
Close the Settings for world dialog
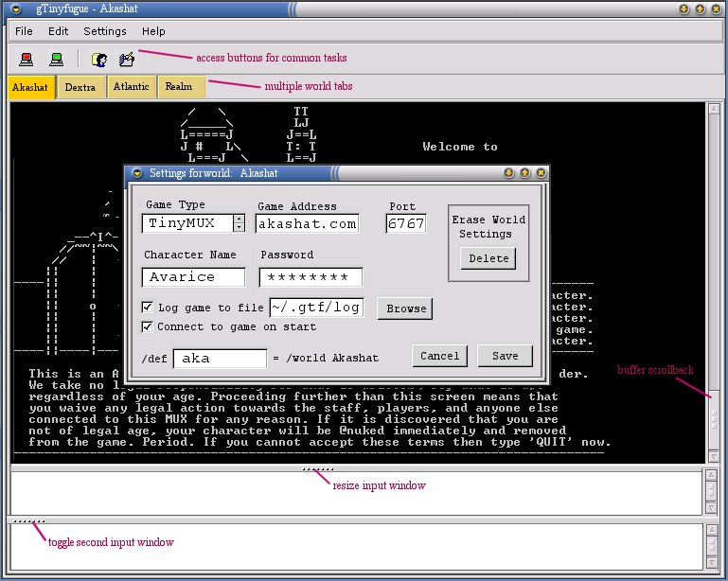click(x=541, y=173)
